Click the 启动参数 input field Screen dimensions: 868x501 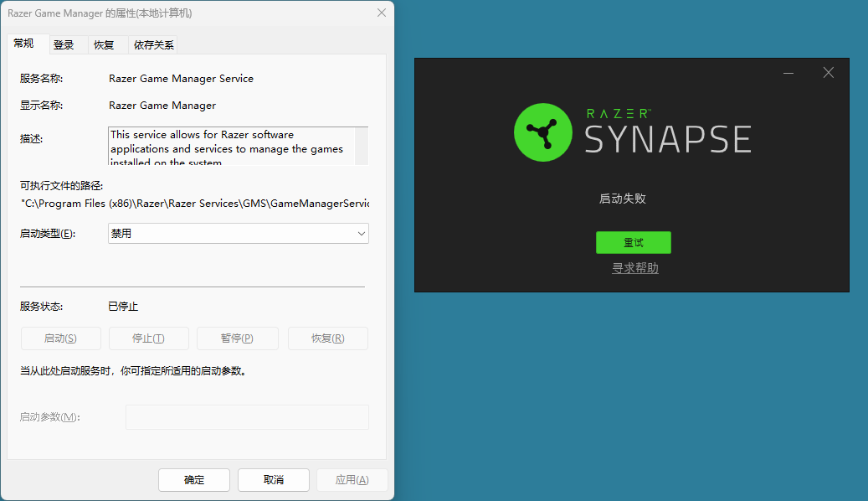247,416
